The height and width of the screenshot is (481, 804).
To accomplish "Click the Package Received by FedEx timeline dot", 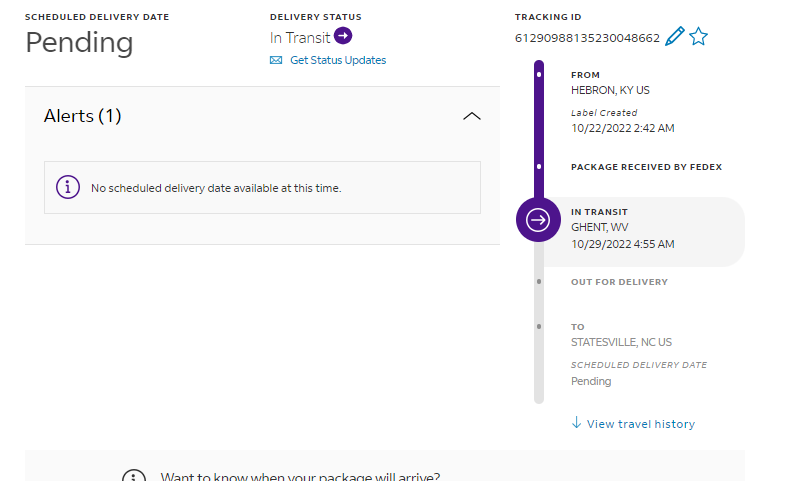I will 539,166.
